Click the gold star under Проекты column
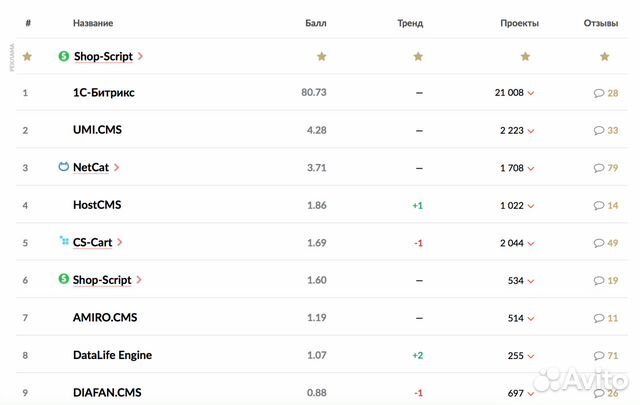 pos(525,56)
